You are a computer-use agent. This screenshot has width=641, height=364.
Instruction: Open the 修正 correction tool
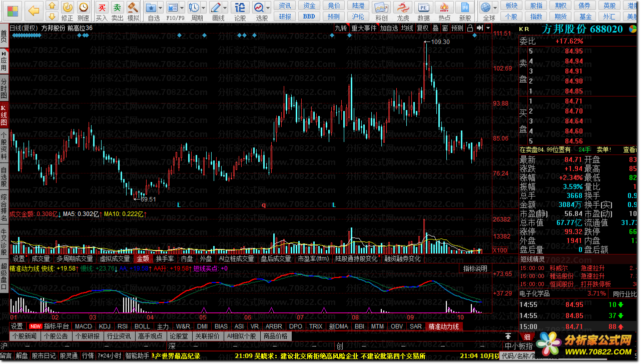tap(67, 7)
